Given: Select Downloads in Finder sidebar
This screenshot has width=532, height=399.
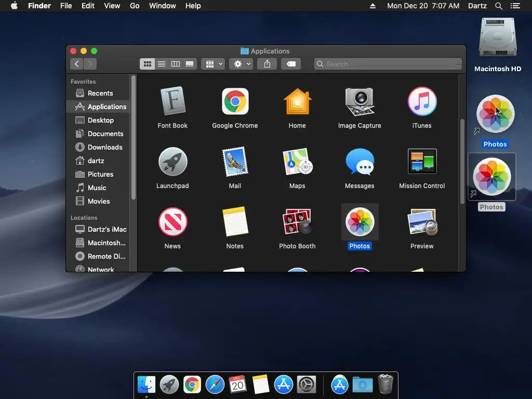Looking at the screenshot, I should click(98, 147).
